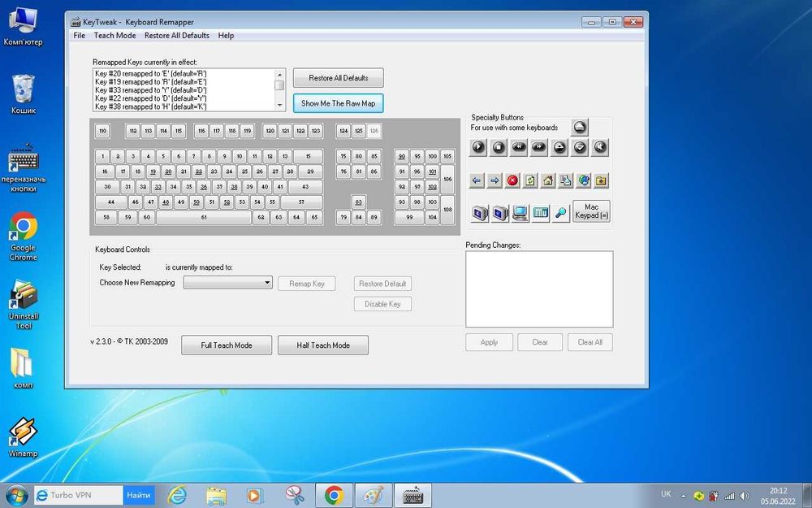Select the My Computer specialty button
The image size is (812, 508).
coord(520,213)
